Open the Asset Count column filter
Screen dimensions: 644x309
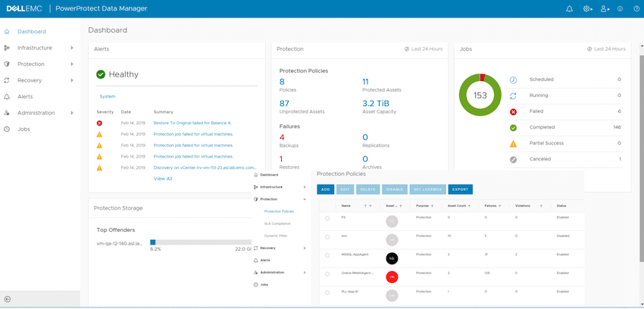point(469,206)
